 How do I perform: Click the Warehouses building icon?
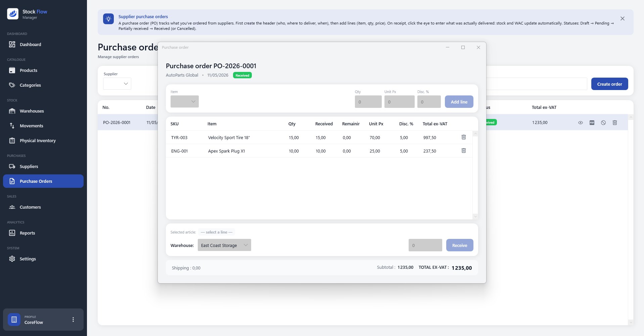(12, 111)
